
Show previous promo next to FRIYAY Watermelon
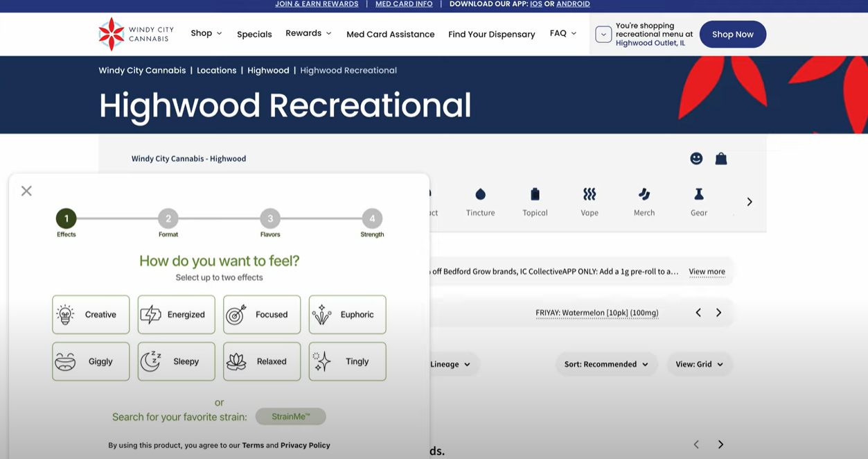click(698, 313)
